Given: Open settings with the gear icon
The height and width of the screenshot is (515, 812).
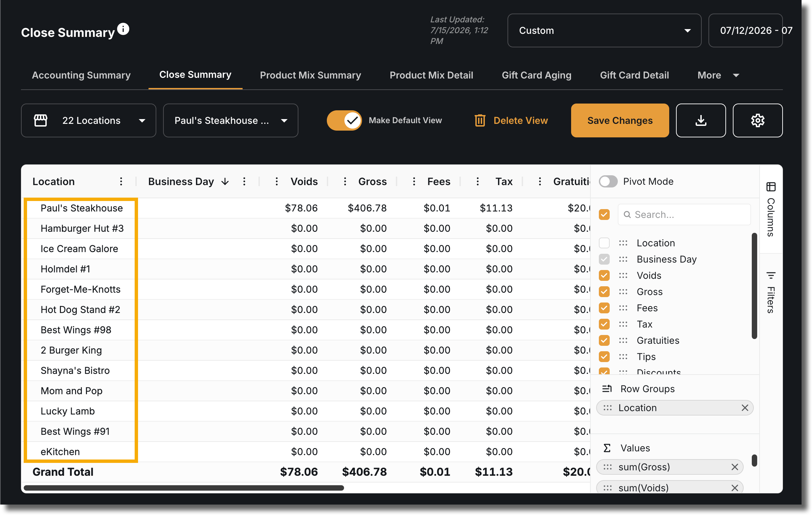Looking at the screenshot, I should [758, 120].
